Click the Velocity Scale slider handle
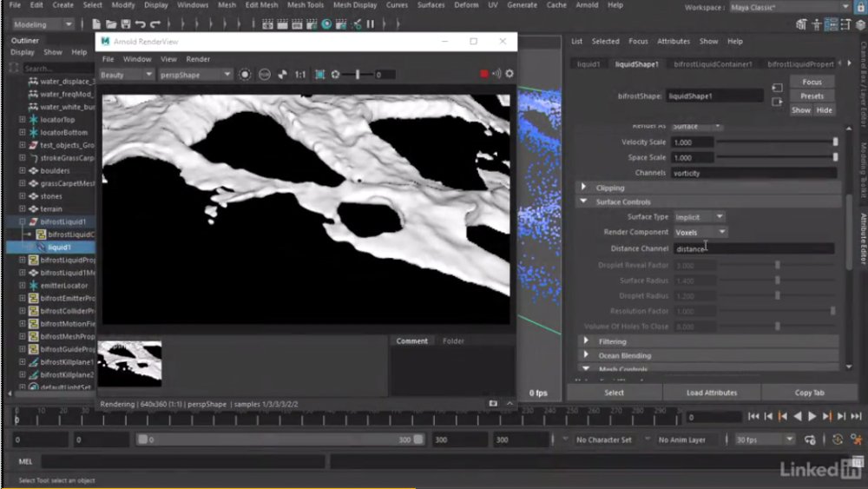This screenshot has width=868, height=489. pos(835,142)
